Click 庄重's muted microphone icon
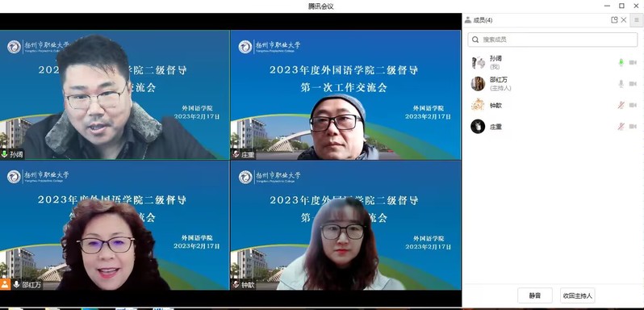The width and height of the screenshot is (644, 310). point(621,127)
